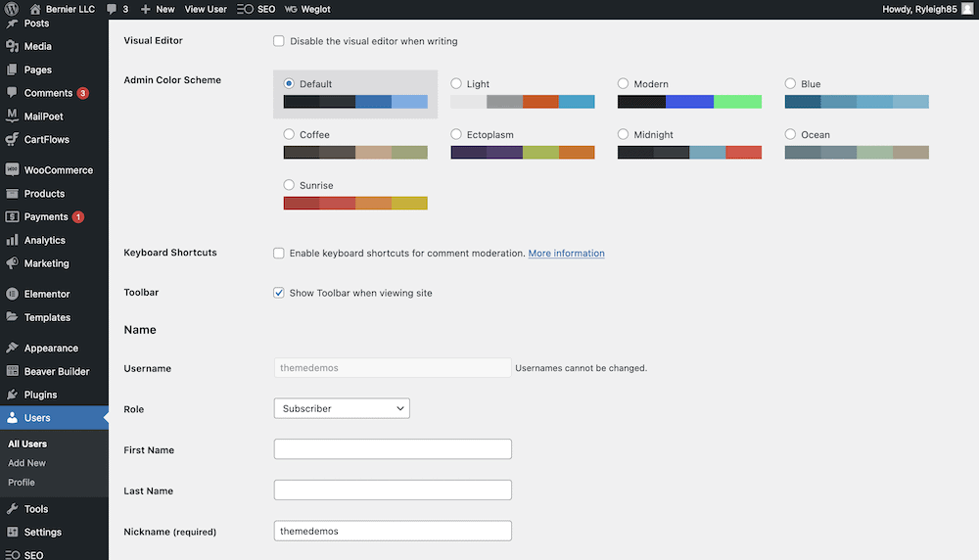This screenshot has height=560, width=979.
Task: Click the Marketing megaphone icon
Action: tap(12, 262)
